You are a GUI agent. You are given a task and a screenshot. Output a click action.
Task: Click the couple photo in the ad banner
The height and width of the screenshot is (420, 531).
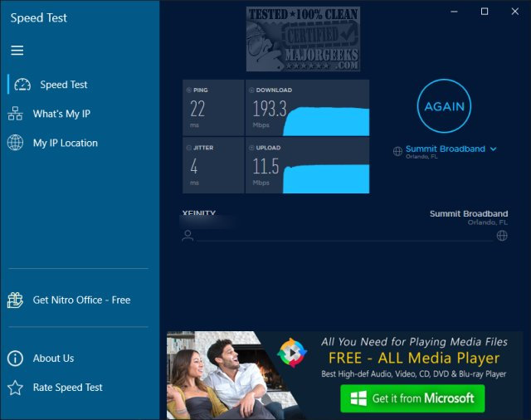(234, 375)
